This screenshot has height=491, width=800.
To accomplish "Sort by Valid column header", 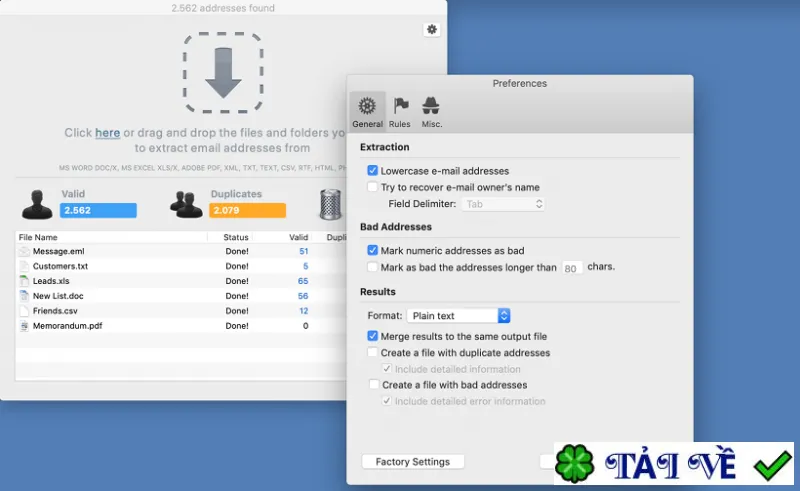I will tap(298, 237).
